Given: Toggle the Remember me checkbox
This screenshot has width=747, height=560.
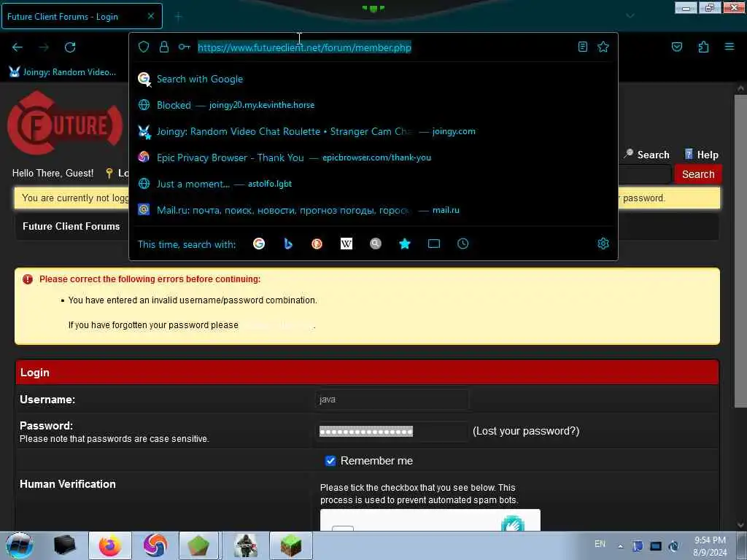Looking at the screenshot, I should [330, 461].
